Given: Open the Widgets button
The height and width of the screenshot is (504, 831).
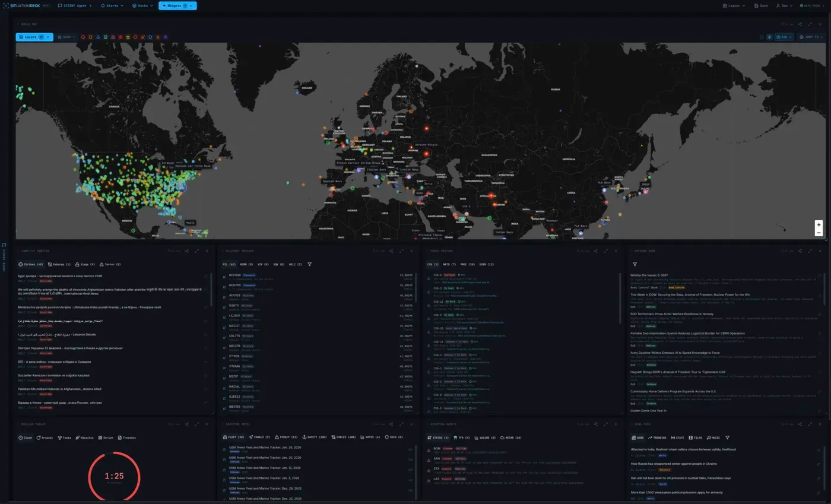Looking at the screenshot, I should point(177,5).
